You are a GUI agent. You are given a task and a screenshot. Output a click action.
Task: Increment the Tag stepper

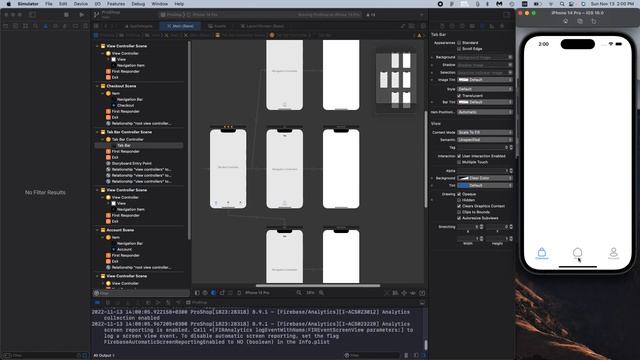[x=511, y=146]
